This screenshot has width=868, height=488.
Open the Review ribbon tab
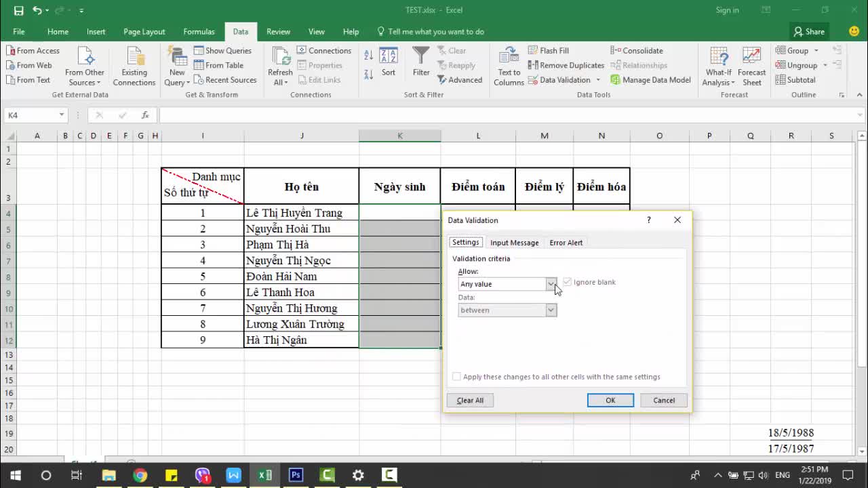tap(278, 32)
